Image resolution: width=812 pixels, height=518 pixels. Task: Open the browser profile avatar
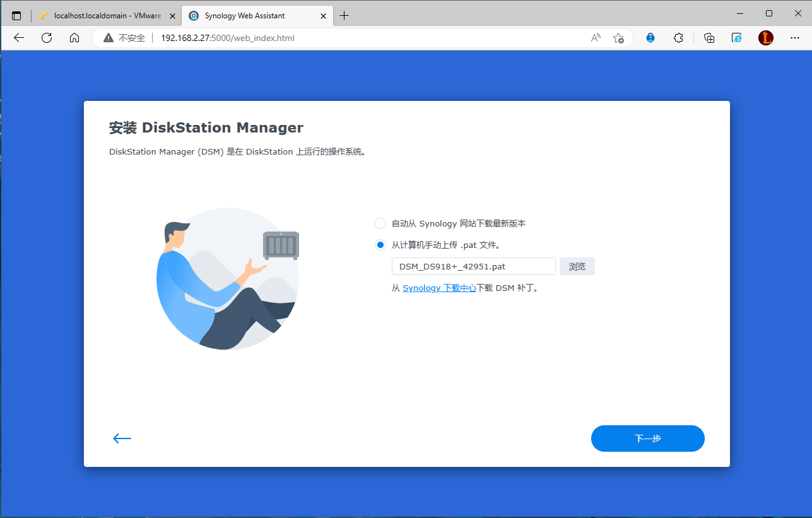pos(765,38)
